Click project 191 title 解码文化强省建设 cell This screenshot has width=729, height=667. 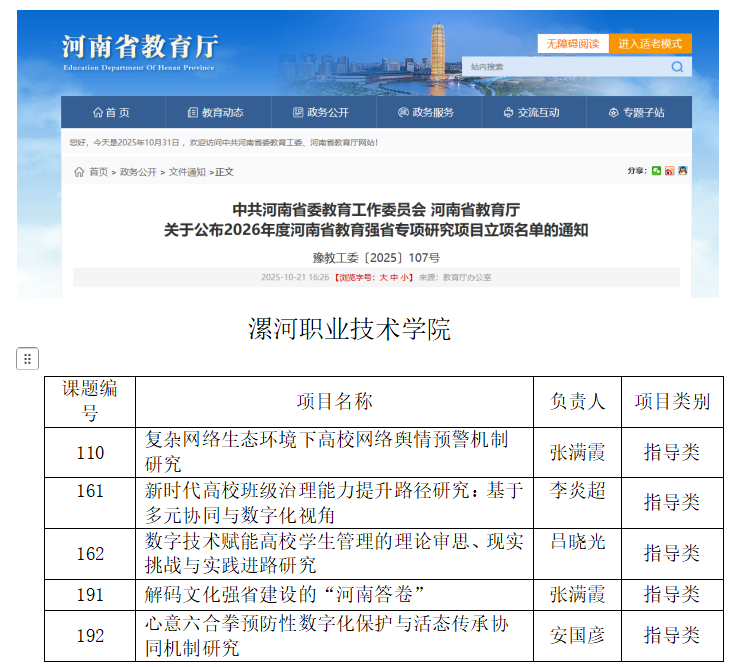pos(286,594)
